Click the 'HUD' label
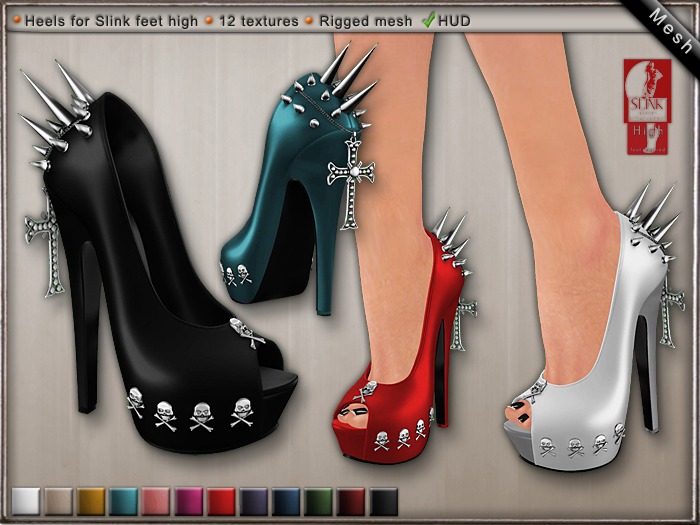The image size is (700, 525). point(454,21)
